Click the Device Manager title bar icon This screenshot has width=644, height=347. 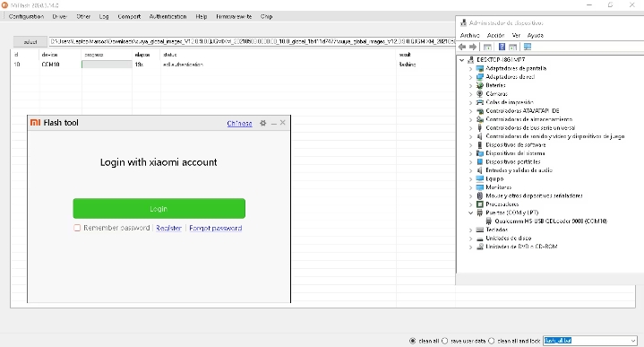click(464, 23)
